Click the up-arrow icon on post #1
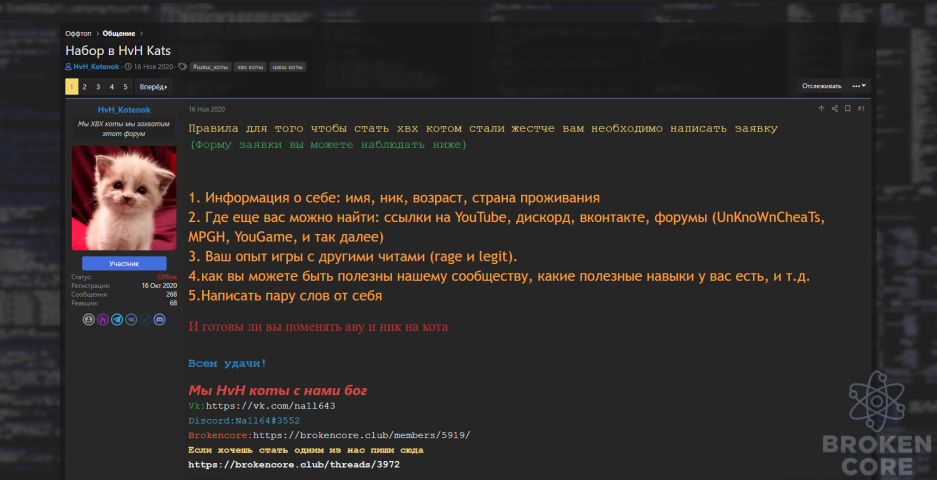The width and height of the screenshot is (937, 480). pos(821,109)
